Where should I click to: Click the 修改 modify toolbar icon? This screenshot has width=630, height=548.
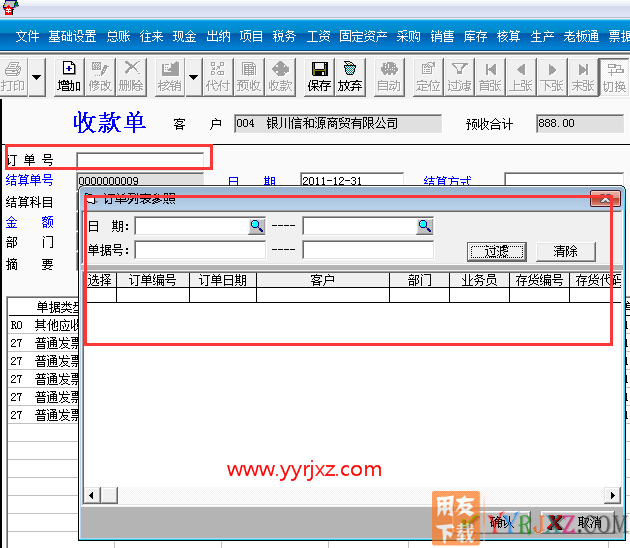100,77
